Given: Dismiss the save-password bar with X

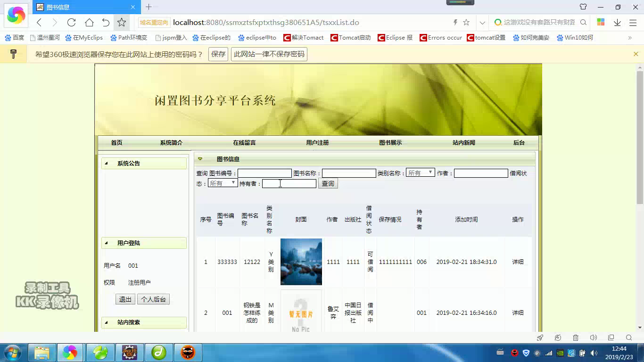Looking at the screenshot, I should click(636, 54).
